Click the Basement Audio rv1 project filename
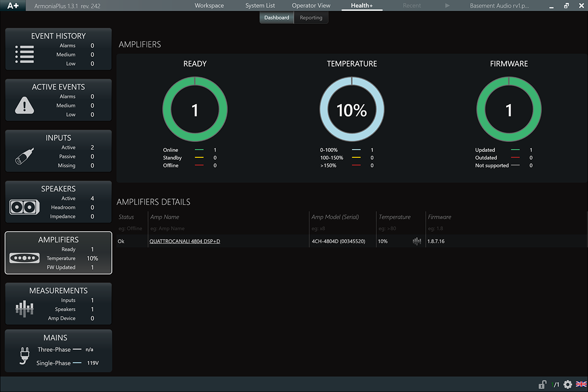 pyautogui.click(x=500, y=5)
